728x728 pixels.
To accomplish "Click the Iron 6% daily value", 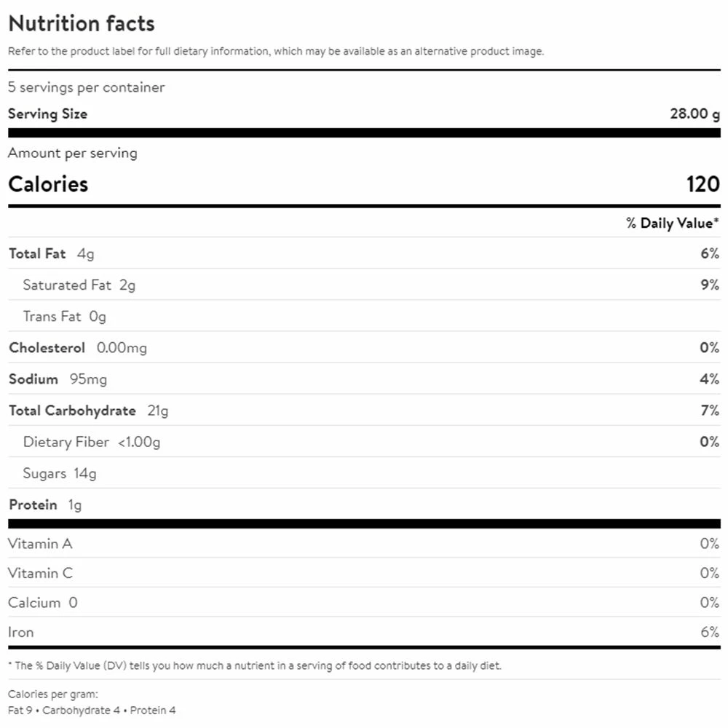I will coord(709,632).
